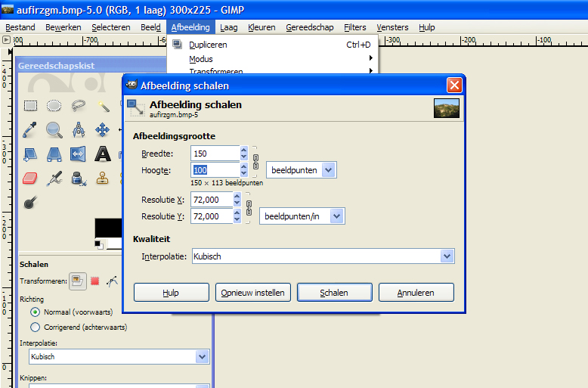Open the Beeld menu
588x388 pixels.
(150, 27)
